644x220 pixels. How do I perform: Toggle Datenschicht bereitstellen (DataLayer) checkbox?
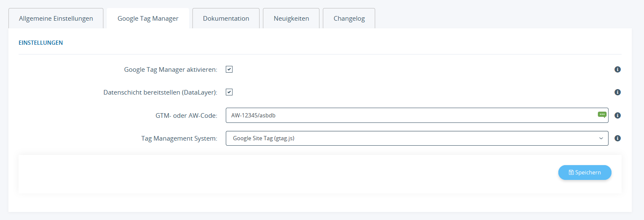(229, 92)
